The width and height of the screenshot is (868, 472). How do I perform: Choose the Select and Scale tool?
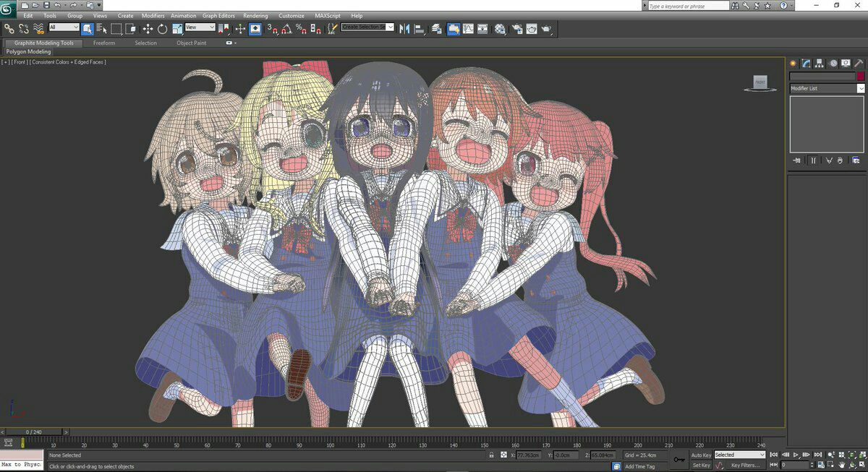(x=178, y=29)
